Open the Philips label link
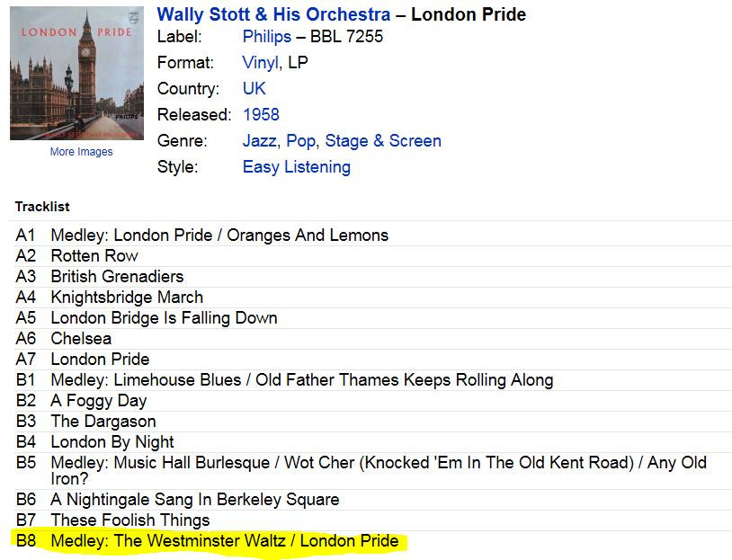 click(267, 37)
